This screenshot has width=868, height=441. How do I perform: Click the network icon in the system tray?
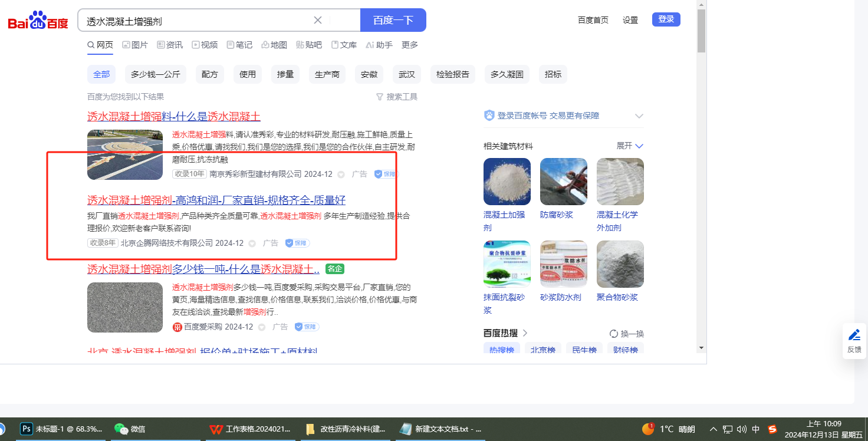tap(728, 429)
